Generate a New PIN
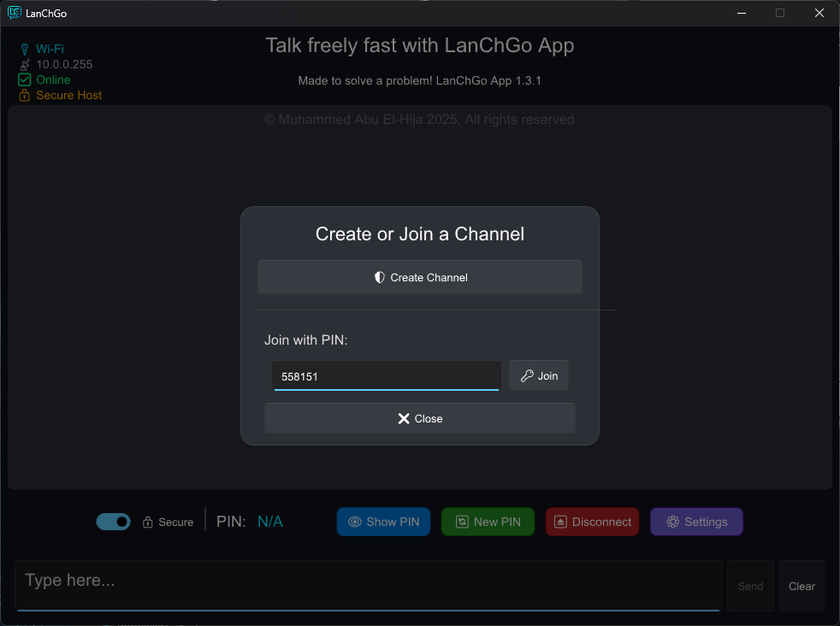Viewport: 840px width, 626px height. (488, 522)
